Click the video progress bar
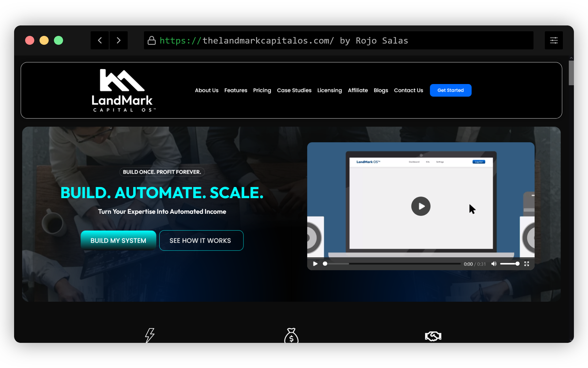The image size is (588, 368). [392, 264]
